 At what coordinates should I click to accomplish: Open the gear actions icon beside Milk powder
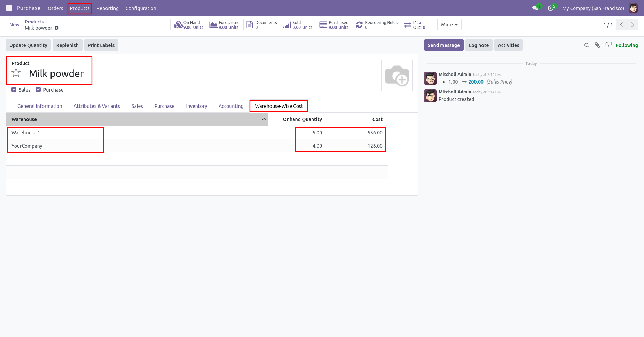(57, 28)
